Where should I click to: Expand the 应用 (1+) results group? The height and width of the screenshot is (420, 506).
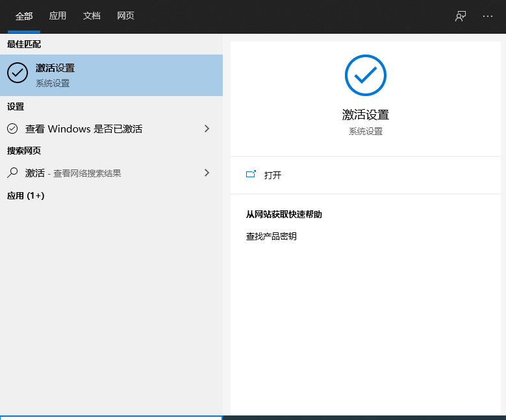pos(25,195)
